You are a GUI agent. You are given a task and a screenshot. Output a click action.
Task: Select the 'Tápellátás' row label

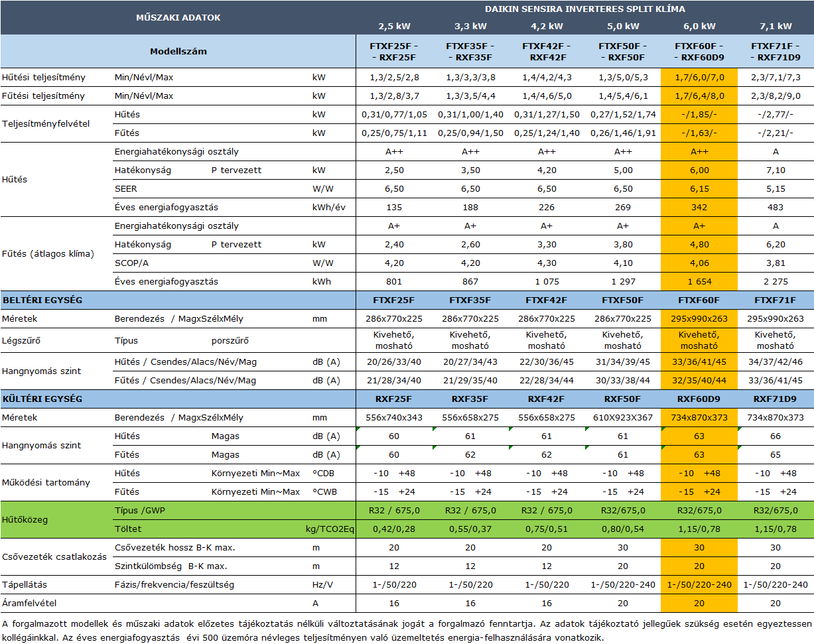click(25, 584)
